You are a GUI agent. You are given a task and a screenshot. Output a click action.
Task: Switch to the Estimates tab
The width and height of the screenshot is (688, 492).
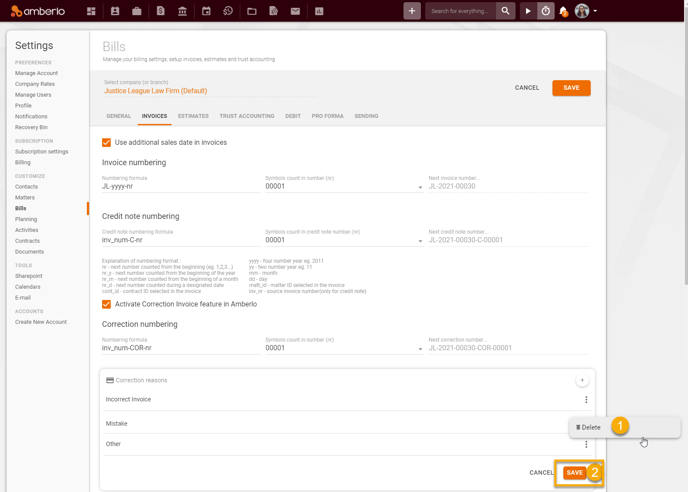point(193,116)
